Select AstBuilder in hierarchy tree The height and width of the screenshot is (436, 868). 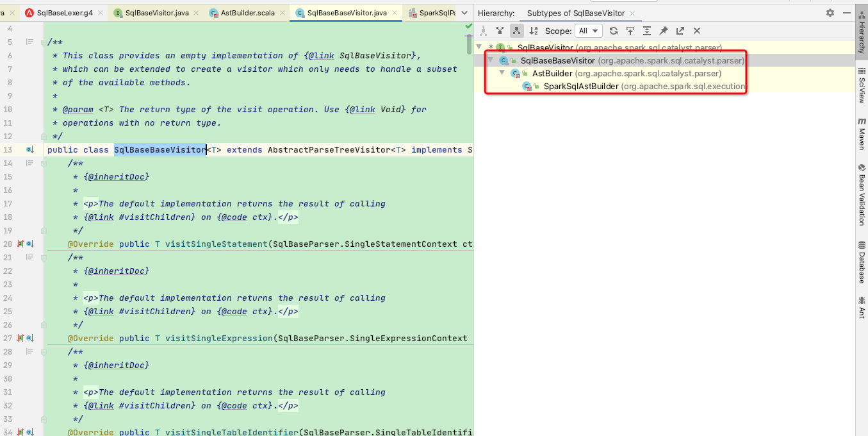pos(552,73)
